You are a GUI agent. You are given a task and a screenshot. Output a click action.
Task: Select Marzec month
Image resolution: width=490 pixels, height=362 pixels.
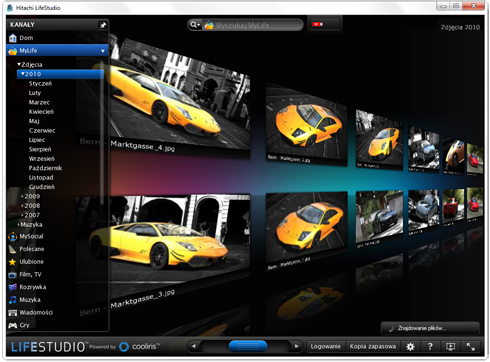[x=39, y=102]
